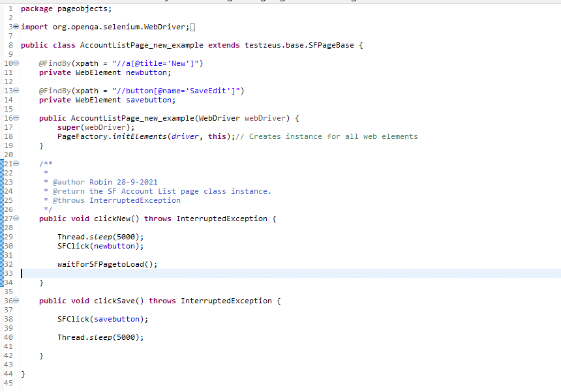Collapse the Javadoc comment fold at line 21
The height and width of the screenshot is (392, 561).
tap(16, 164)
